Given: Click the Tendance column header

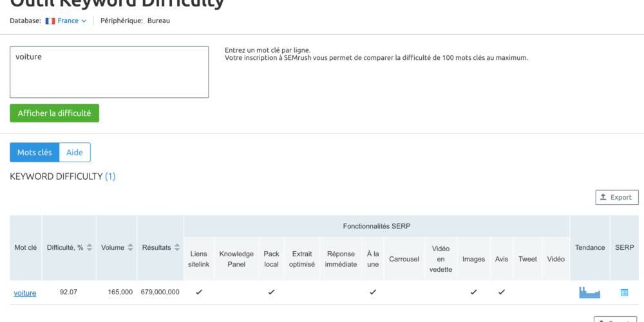Looking at the screenshot, I should coord(590,247).
